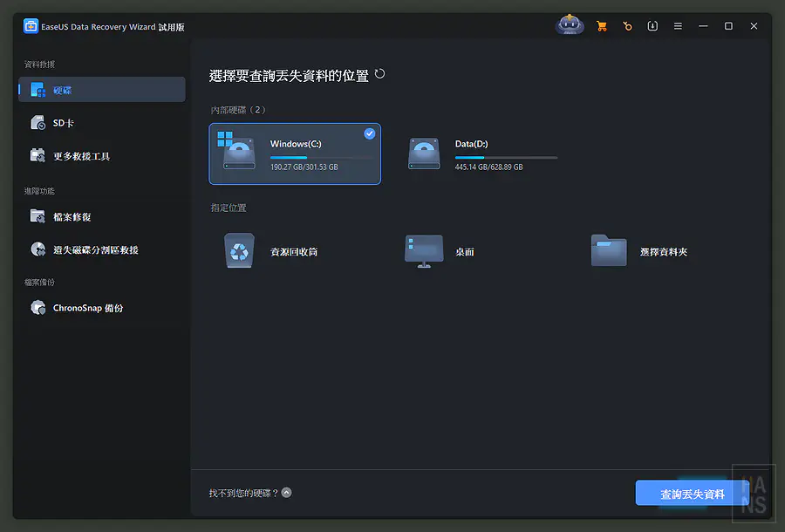Viewport: 785px width, 532px height.
Task: Select the 桌面 desktop scan location
Action: pyautogui.click(x=424, y=250)
